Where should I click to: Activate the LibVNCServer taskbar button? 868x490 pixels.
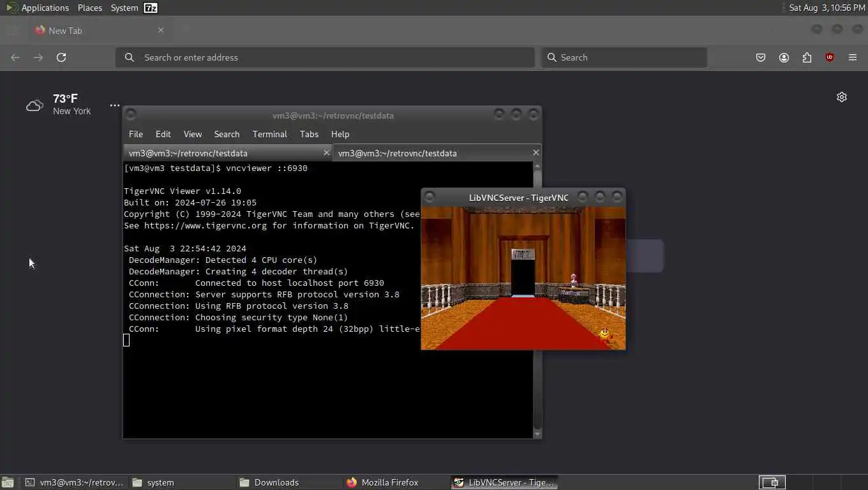pos(504,483)
